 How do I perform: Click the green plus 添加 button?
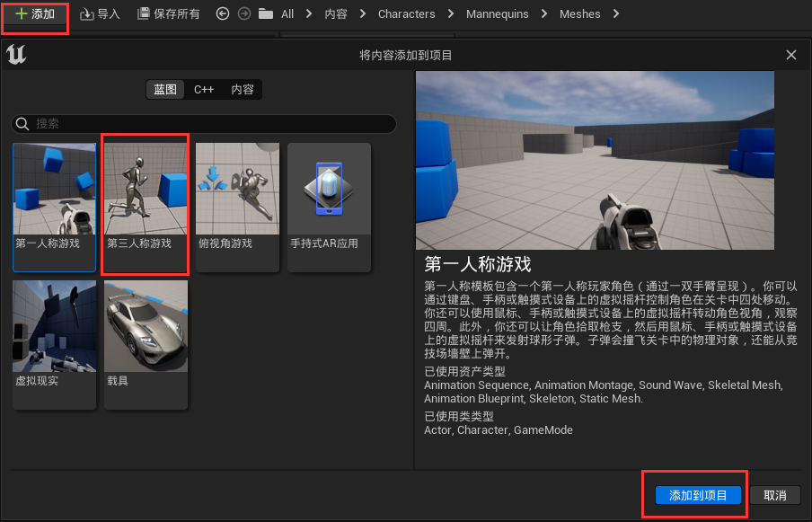coord(35,14)
